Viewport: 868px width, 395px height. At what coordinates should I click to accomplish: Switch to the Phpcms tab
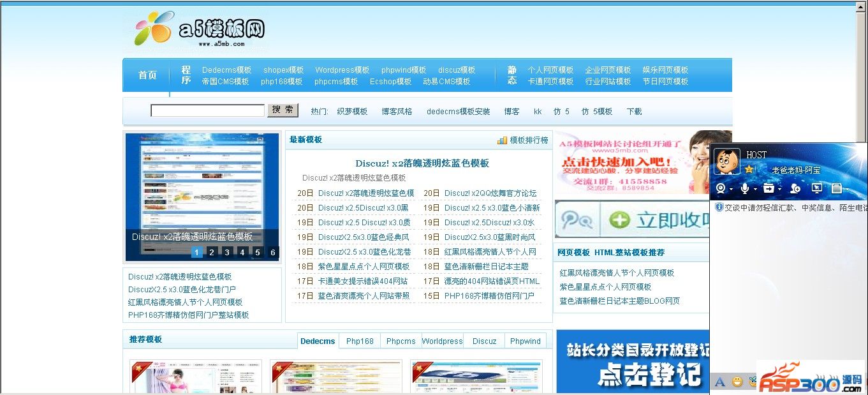(x=401, y=341)
